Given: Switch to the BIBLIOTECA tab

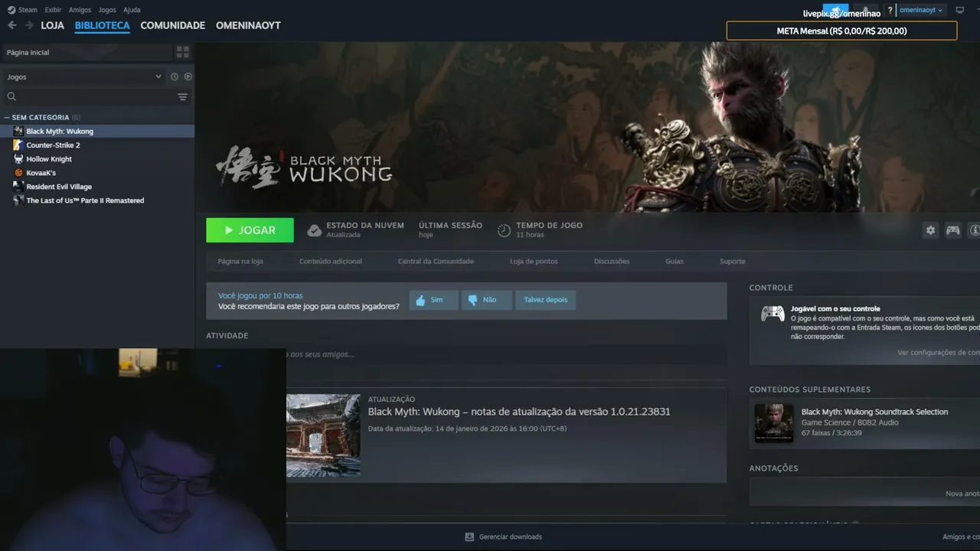Looking at the screenshot, I should tap(103, 25).
